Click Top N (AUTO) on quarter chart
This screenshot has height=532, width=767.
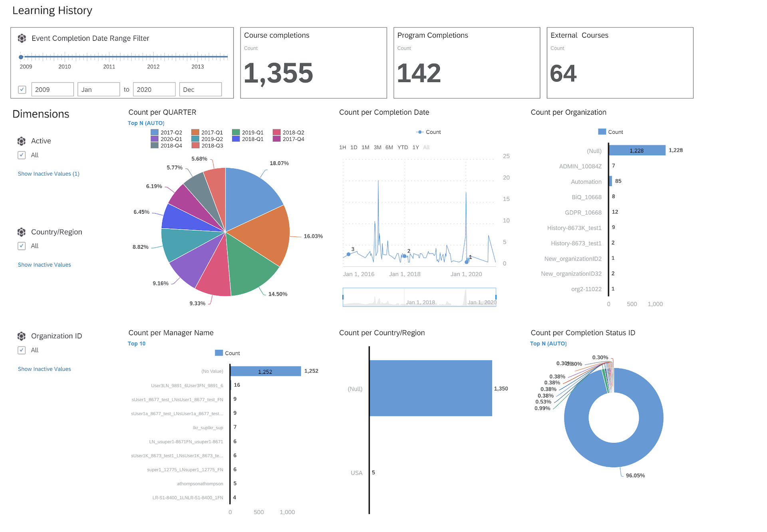[x=146, y=123]
